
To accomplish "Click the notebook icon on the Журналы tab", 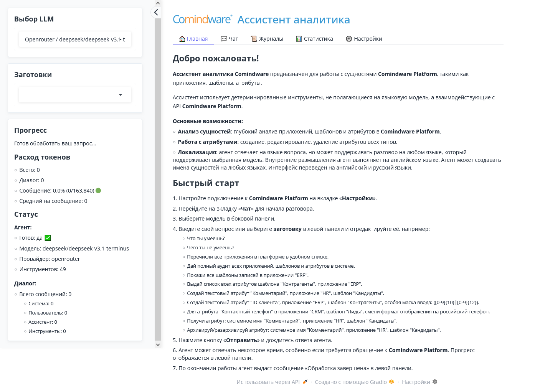I will tap(254, 38).
